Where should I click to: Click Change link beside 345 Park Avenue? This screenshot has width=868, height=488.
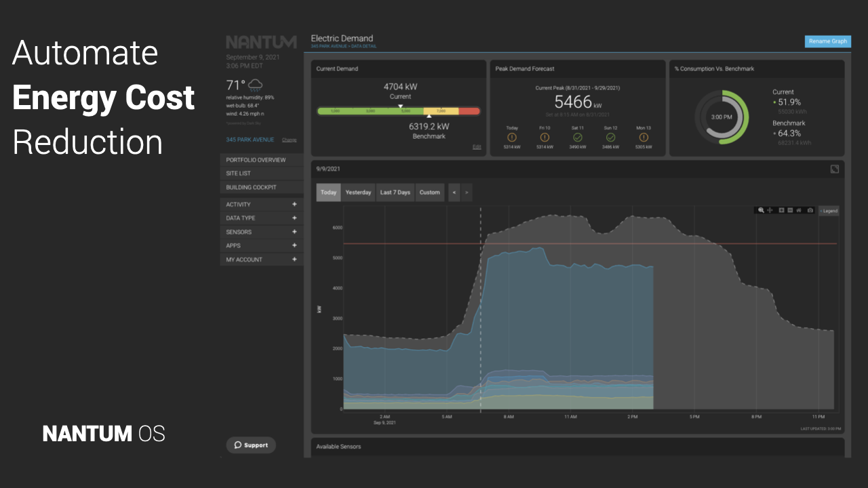289,140
